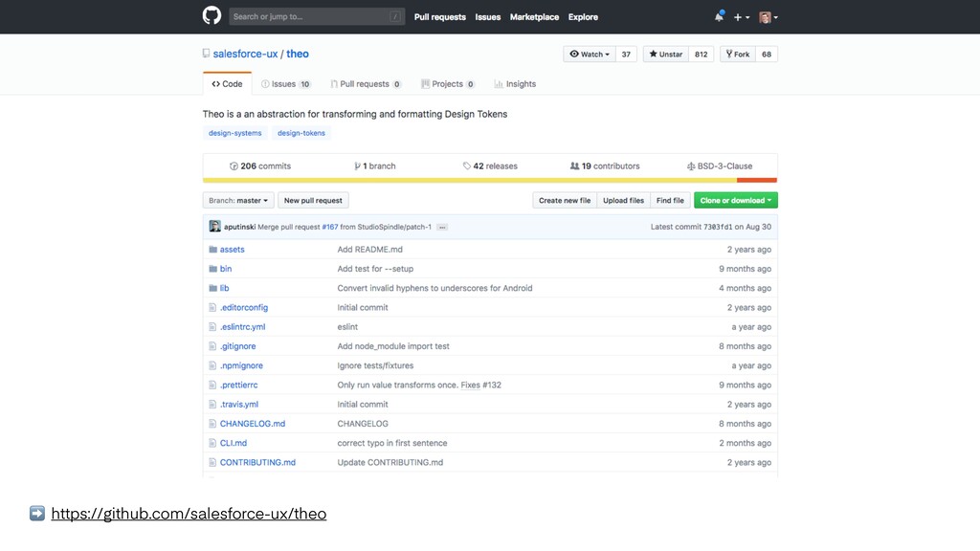This screenshot has width=980, height=551.
Task: Expand the commit message ellipsis
Action: [x=442, y=228]
